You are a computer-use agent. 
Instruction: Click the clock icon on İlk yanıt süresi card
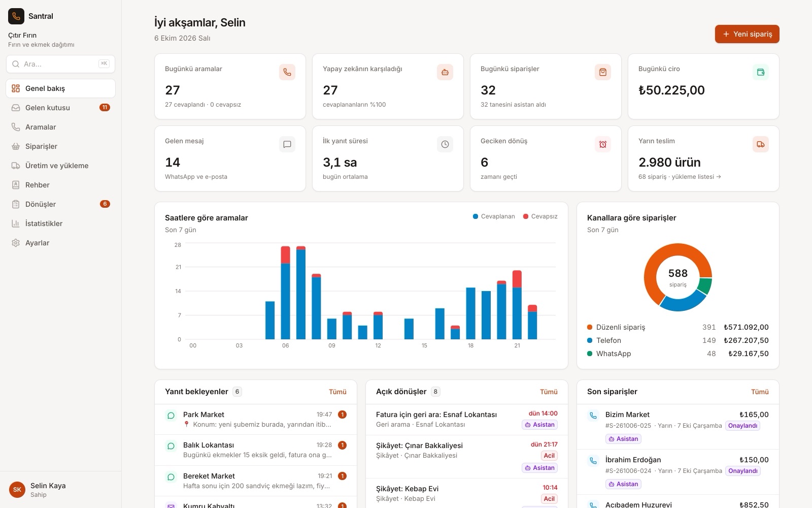tap(445, 144)
